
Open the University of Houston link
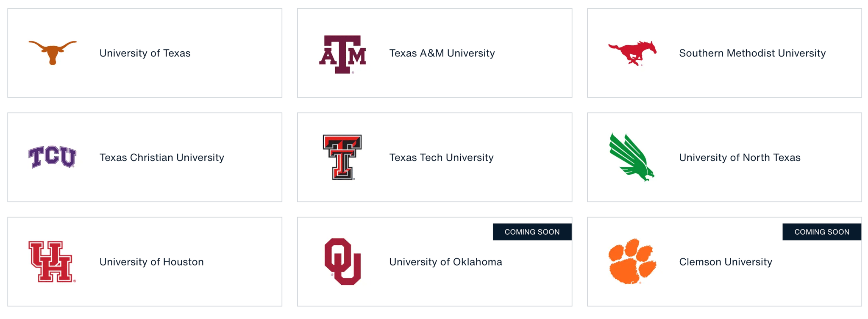tap(151, 262)
